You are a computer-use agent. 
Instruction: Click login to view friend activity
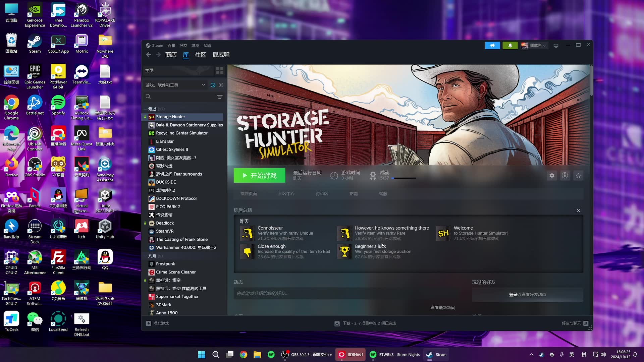click(x=528, y=295)
